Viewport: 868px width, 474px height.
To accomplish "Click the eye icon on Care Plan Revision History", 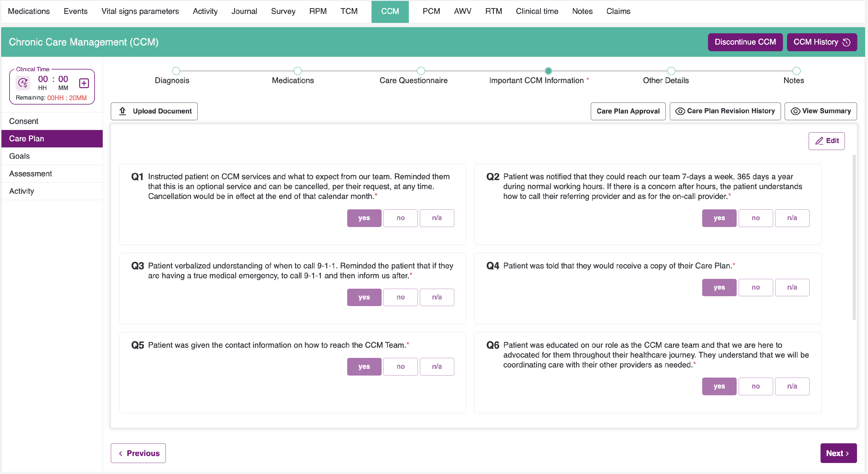I will click(680, 111).
